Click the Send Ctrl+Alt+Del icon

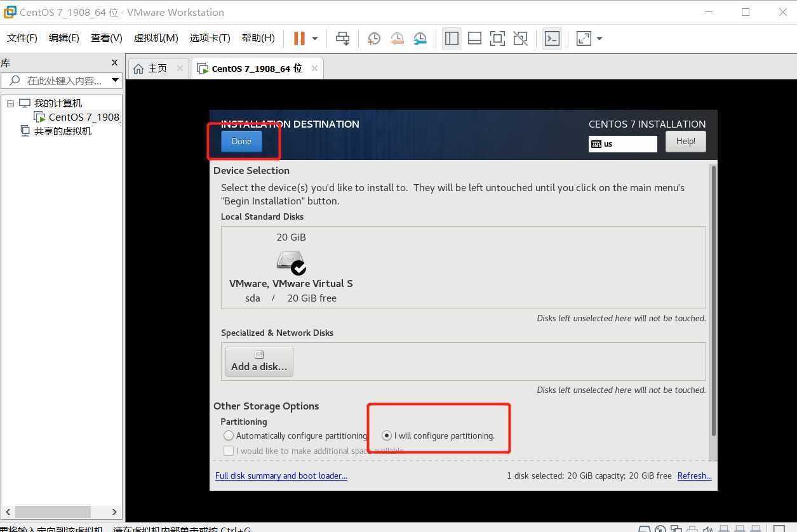tap(342, 38)
